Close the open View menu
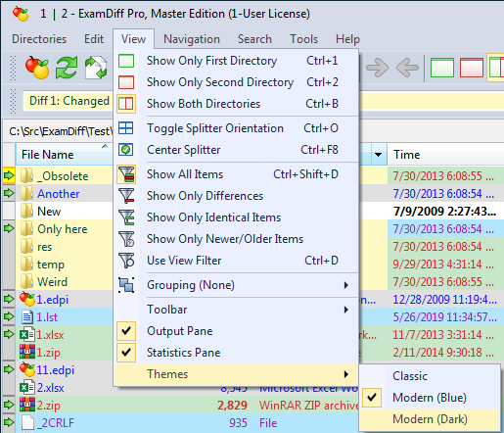This screenshot has width=504, height=433. [133, 39]
